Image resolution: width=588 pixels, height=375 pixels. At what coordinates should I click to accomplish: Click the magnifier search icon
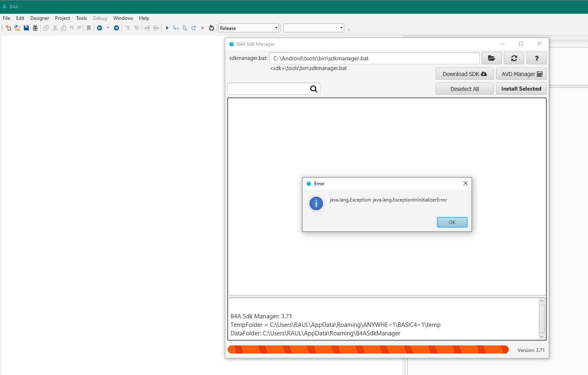314,89
